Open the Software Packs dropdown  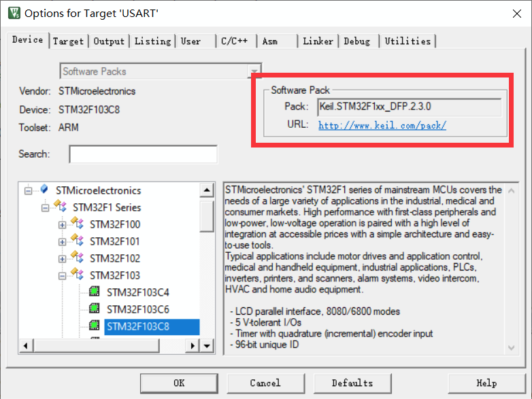[161, 71]
